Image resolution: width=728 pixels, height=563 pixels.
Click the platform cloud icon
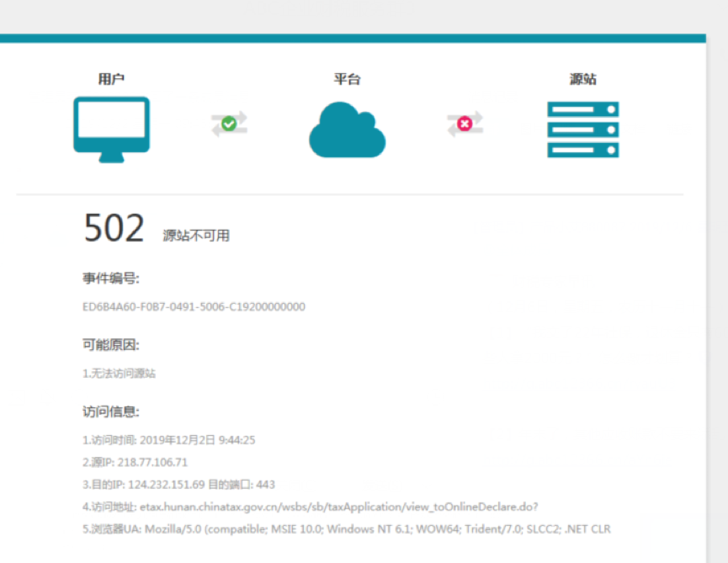click(x=348, y=130)
